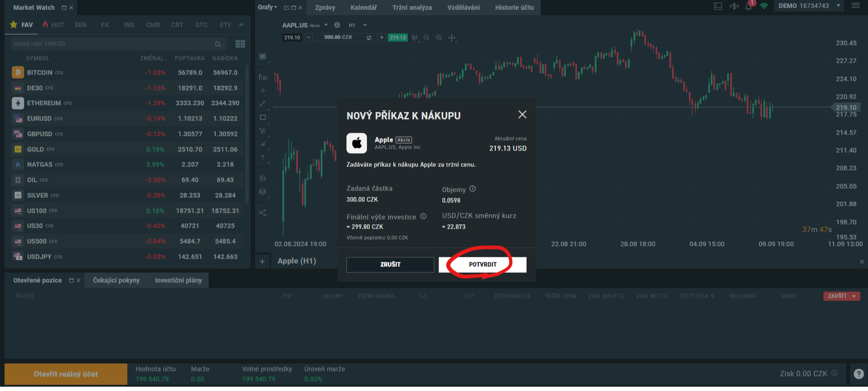
Task: Open the Čekající pokyny tab
Action: pyautogui.click(x=116, y=281)
